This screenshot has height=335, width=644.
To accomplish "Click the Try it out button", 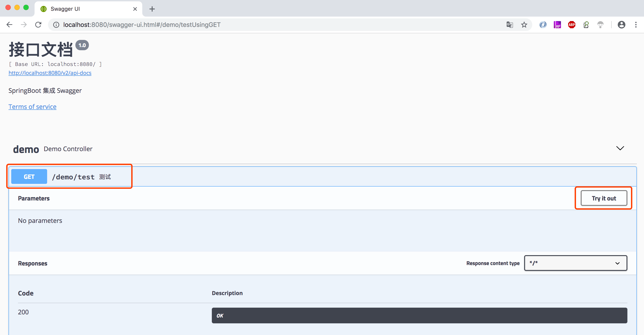I will click(604, 198).
